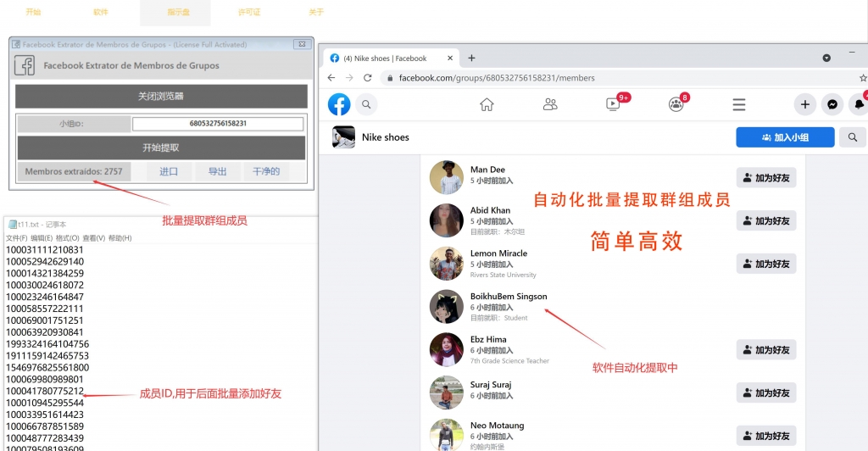
Task: Open the 关于 tab at top
Action: point(316,12)
